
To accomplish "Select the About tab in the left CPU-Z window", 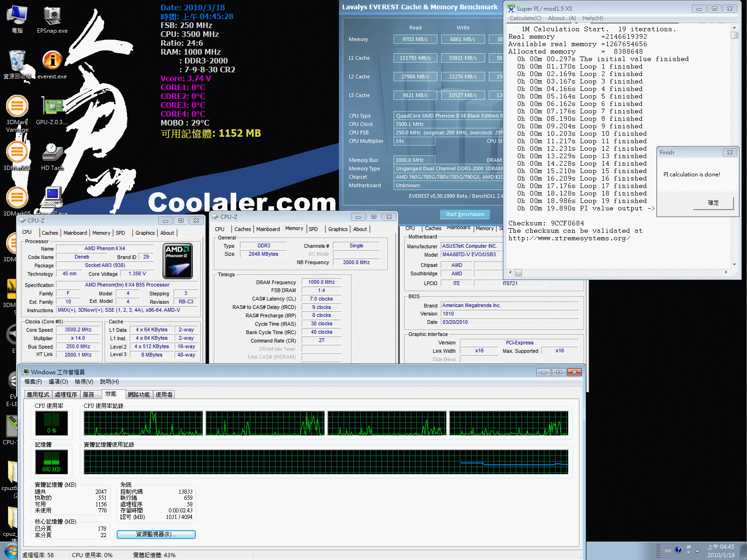I will tap(167, 233).
